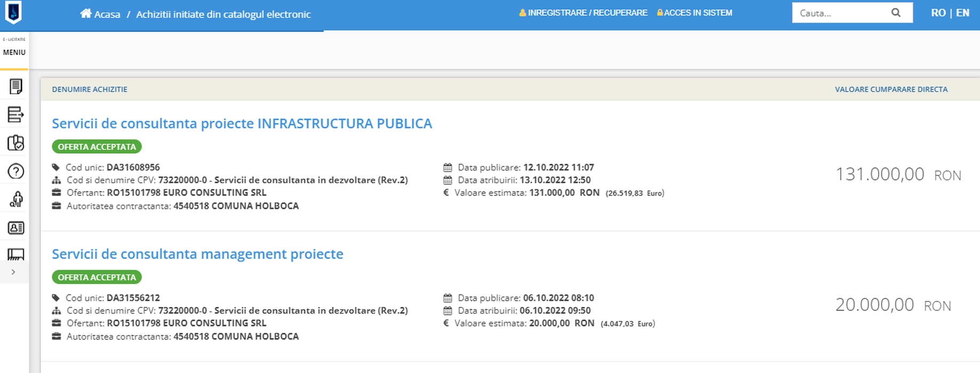This screenshot has width=980, height=373.
Task: Switch language to RO
Action: [938, 13]
